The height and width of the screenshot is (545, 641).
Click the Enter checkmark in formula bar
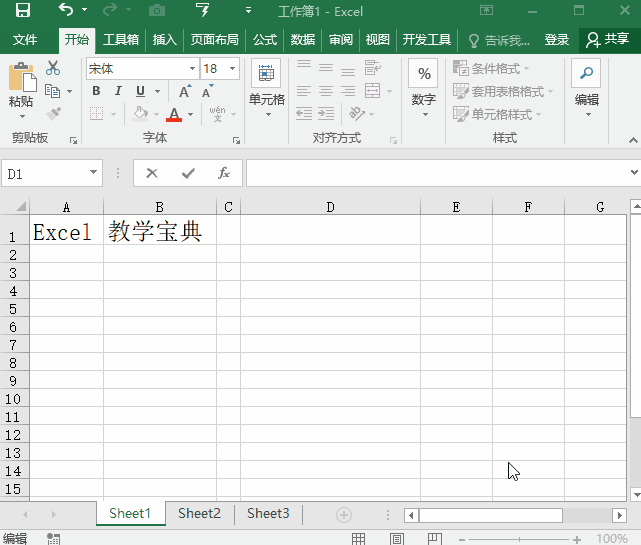[x=188, y=173]
